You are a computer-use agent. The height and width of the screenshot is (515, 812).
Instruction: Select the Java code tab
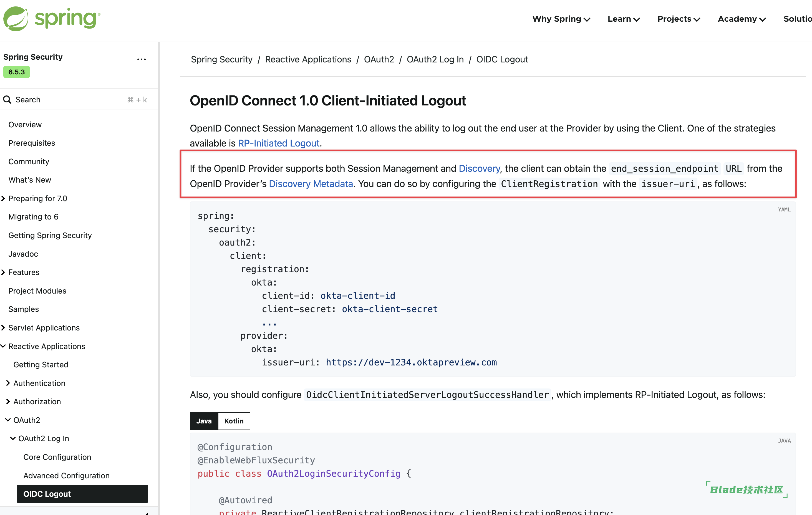point(204,421)
